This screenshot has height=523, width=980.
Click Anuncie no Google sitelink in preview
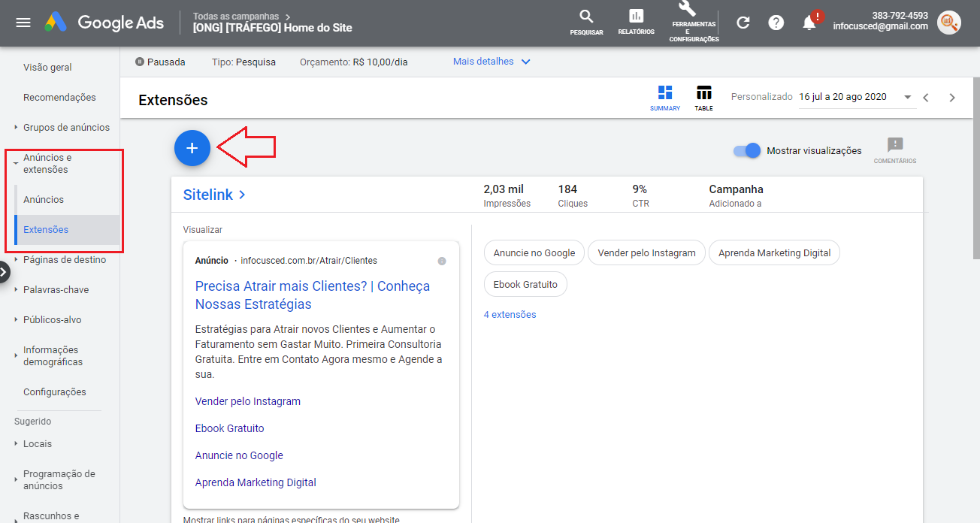click(x=239, y=455)
